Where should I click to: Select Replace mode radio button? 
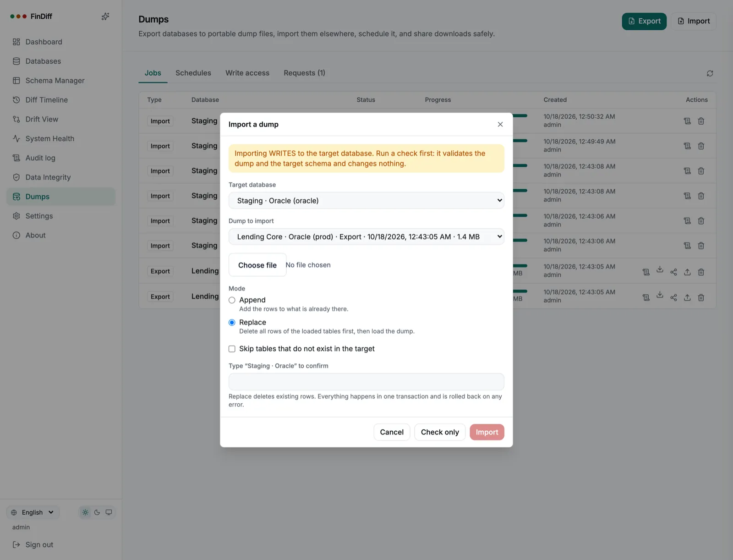pyautogui.click(x=232, y=323)
